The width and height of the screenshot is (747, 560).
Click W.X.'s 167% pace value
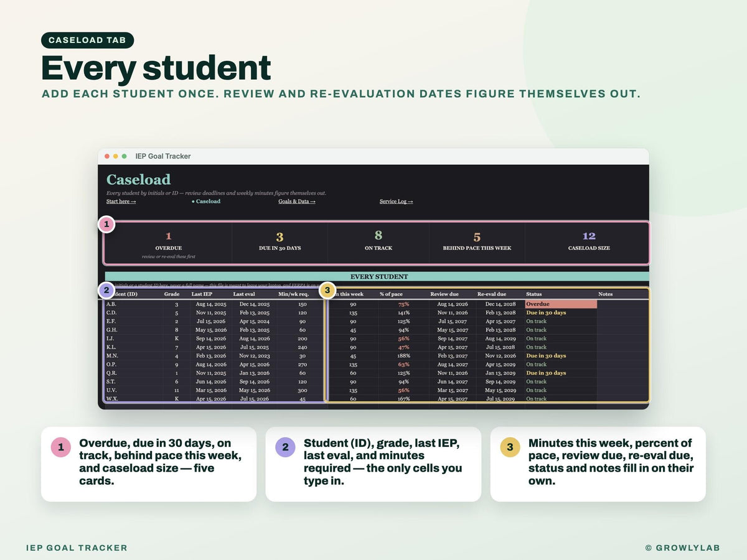[403, 399]
